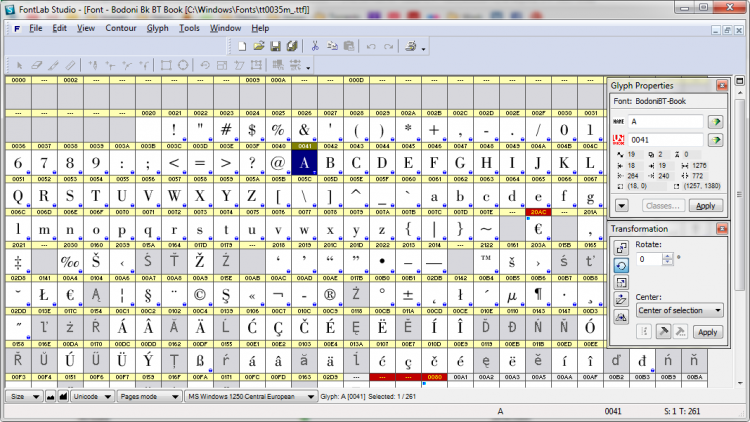The width and height of the screenshot is (750, 422).
Task: Open the Unicode caption dropdown
Action: coord(92,396)
